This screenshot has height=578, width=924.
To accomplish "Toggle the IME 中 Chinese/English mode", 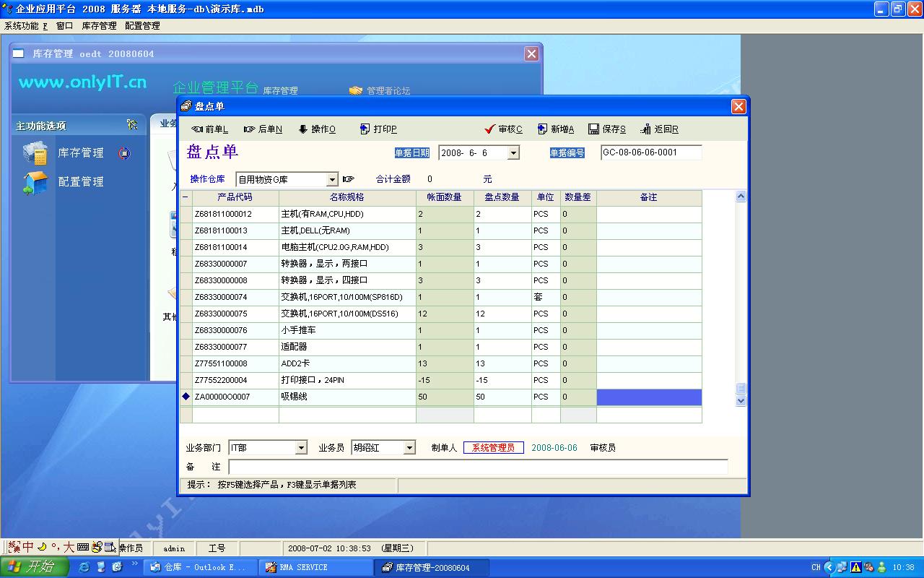I will 28,547.
